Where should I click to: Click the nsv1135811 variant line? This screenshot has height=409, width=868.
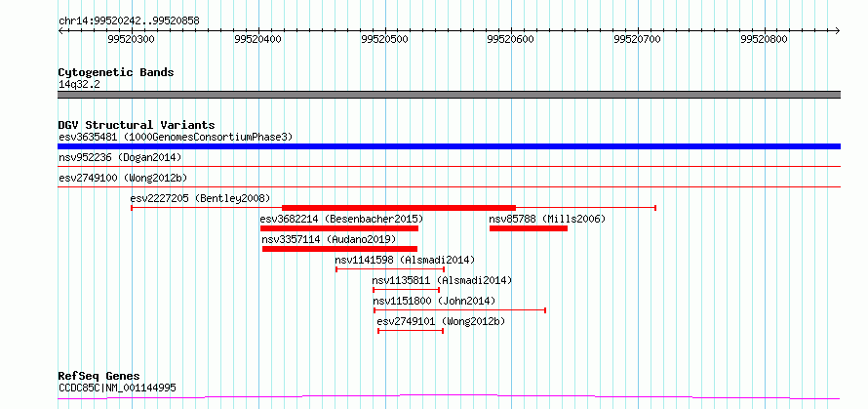pyautogui.click(x=407, y=290)
